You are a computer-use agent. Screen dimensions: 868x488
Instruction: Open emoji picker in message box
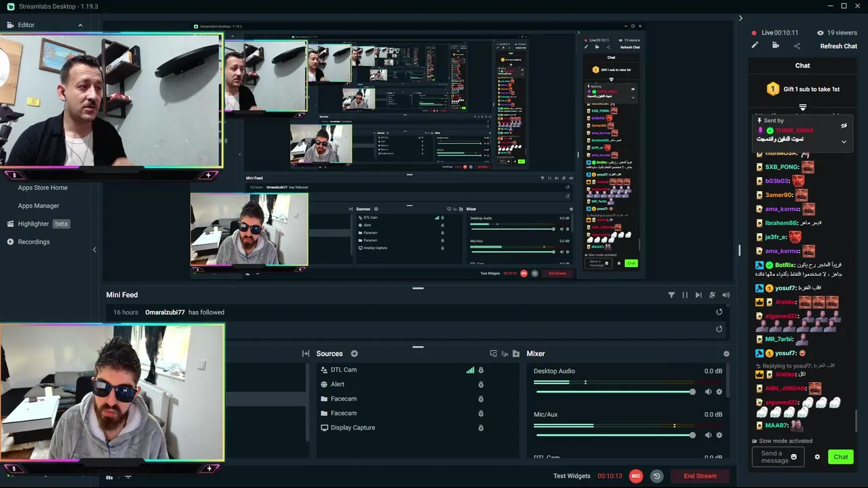tap(794, 457)
